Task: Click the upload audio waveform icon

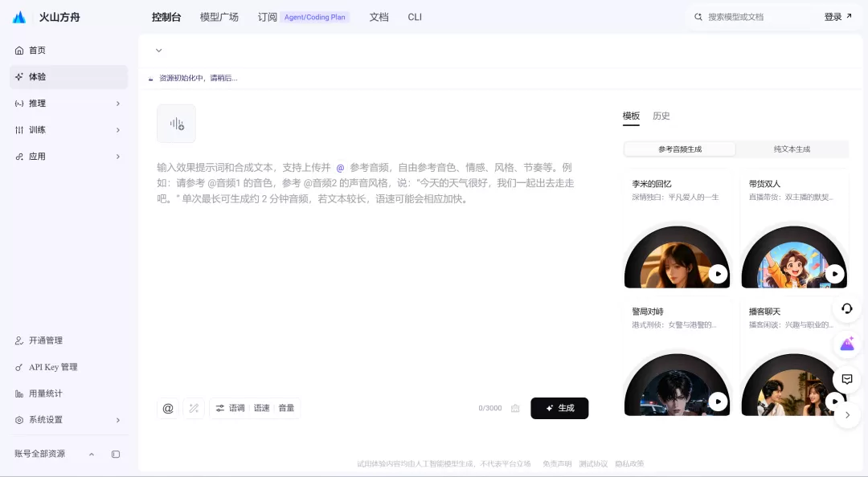Action: point(177,124)
